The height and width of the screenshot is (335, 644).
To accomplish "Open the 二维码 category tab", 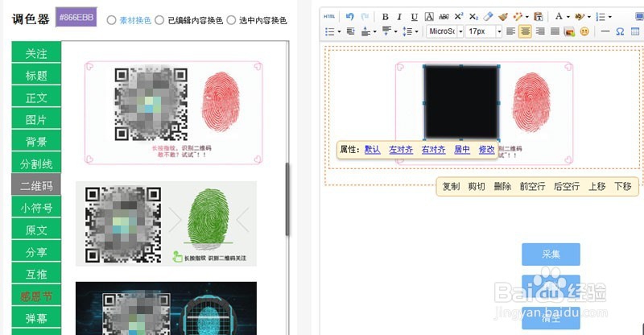I will pos(36,186).
